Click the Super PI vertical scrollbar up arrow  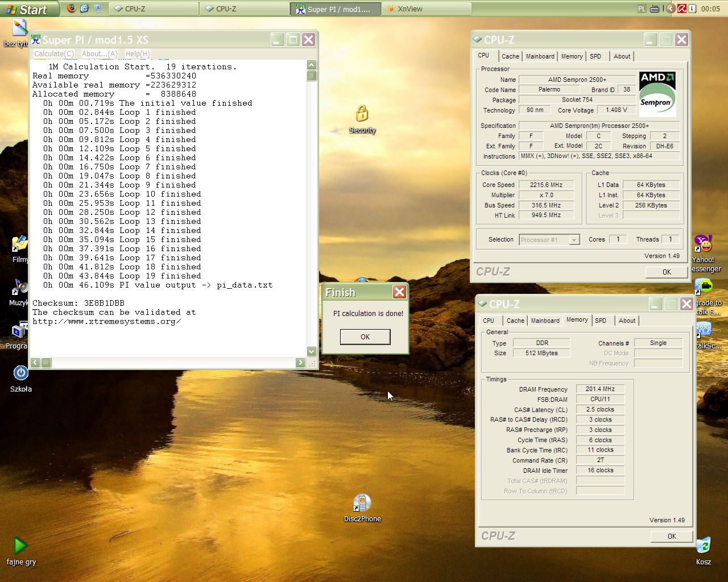[x=312, y=65]
